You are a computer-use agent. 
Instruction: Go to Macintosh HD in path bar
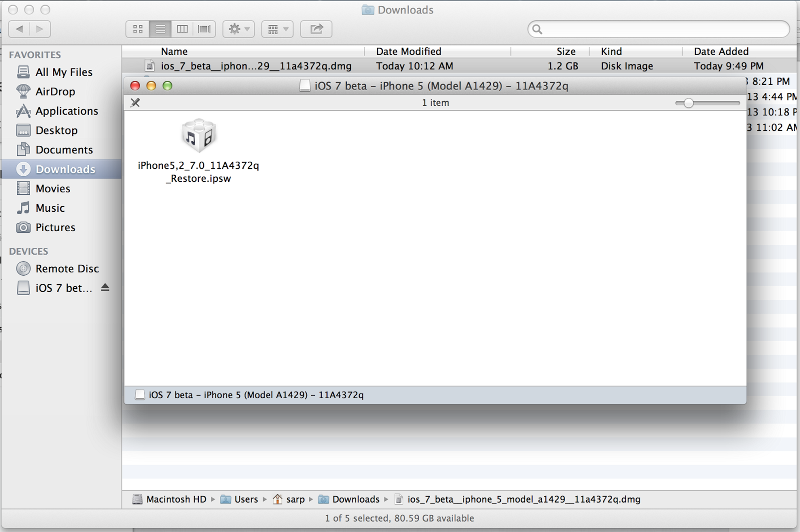click(169, 499)
